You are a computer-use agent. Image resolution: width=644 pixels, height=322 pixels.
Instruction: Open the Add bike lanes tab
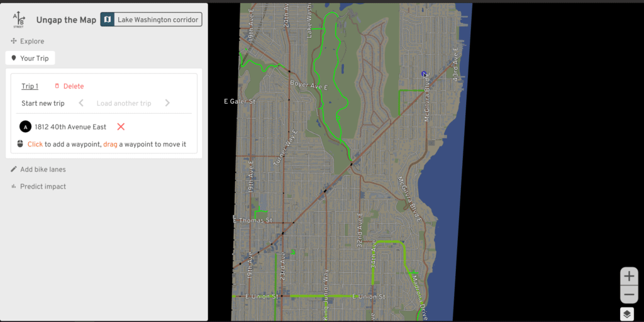click(38, 169)
